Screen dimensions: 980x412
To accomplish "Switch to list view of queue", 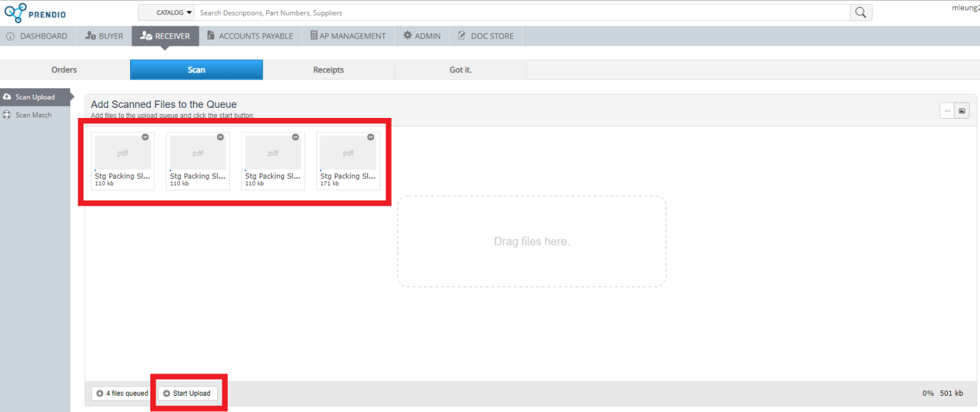I will point(947,111).
